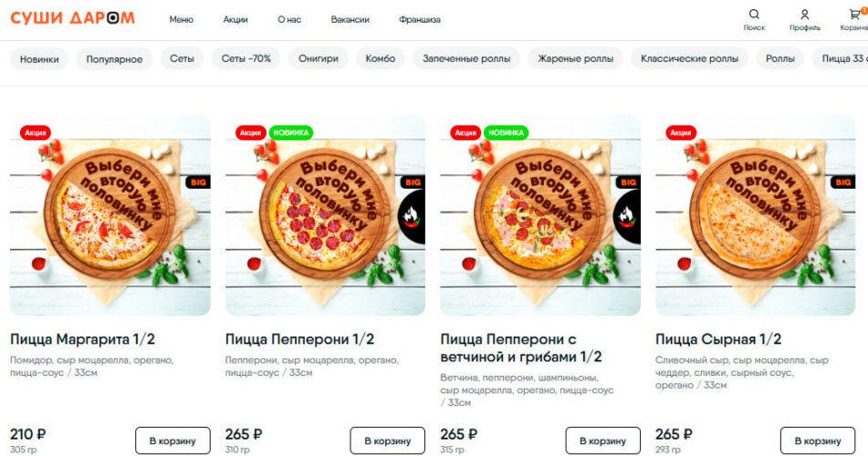The width and height of the screenshot is (868, 456).
Task: Click spicy chili badge on ham-mushroom pizza
Action: pyautogui.click(x=627, y=216)
